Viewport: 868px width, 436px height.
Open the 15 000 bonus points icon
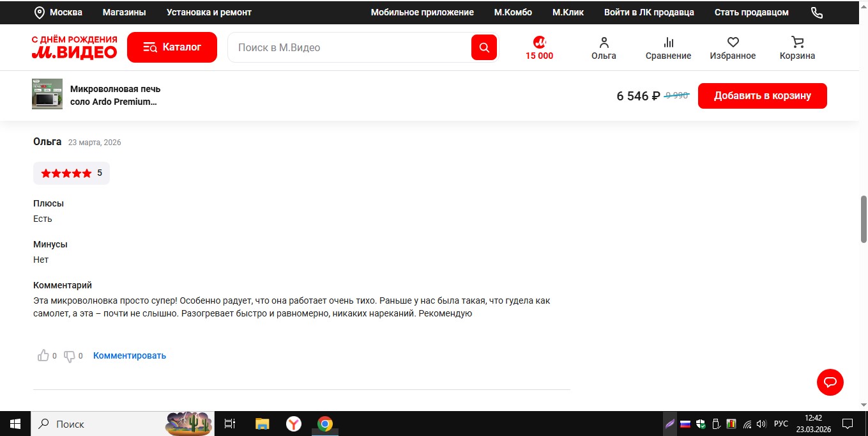tap(540, 42)
